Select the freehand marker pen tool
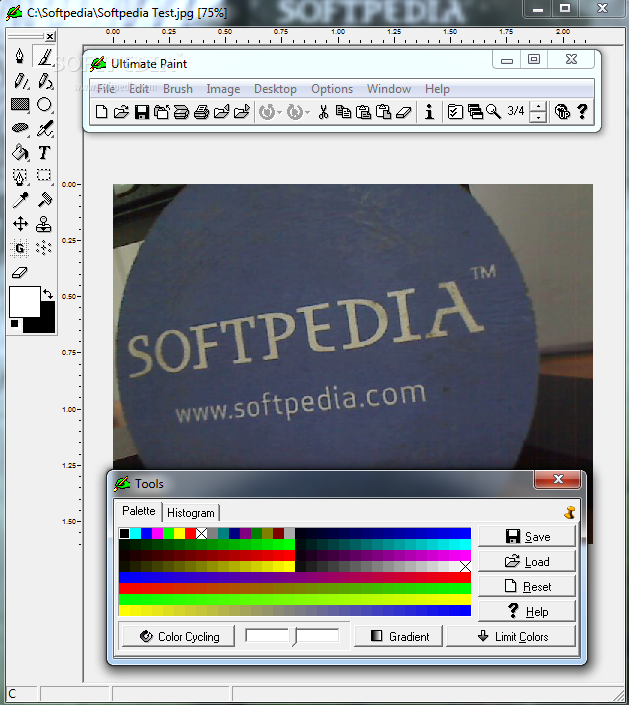 tap(44, 128)
